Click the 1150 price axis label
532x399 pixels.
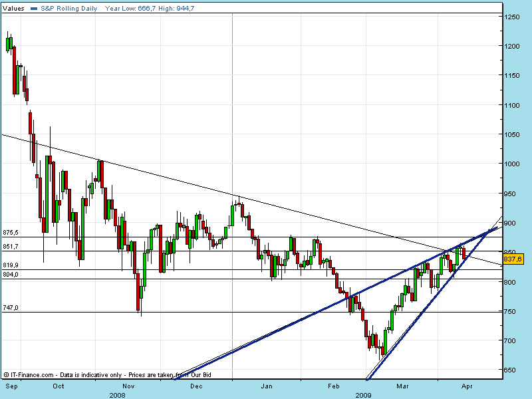[x=511, y=76]
